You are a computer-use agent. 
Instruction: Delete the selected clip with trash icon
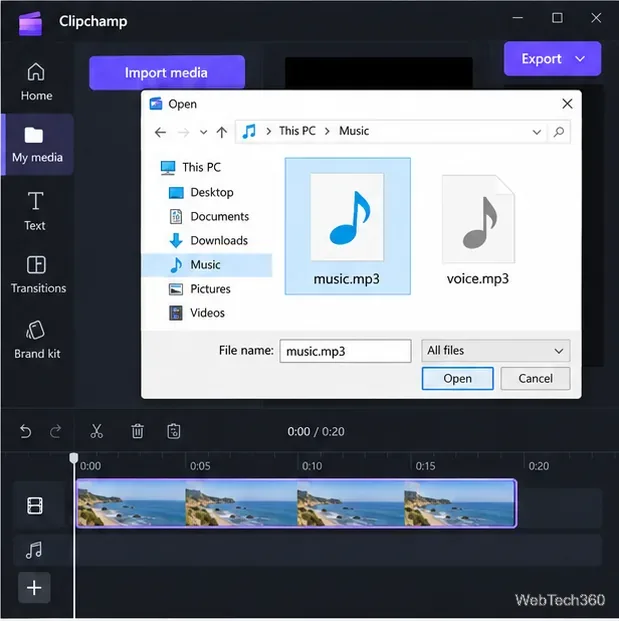point(137,431)
